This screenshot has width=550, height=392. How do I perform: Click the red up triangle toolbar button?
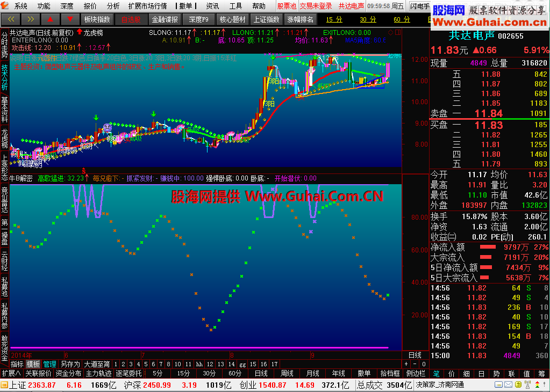[x=50, y=19]
